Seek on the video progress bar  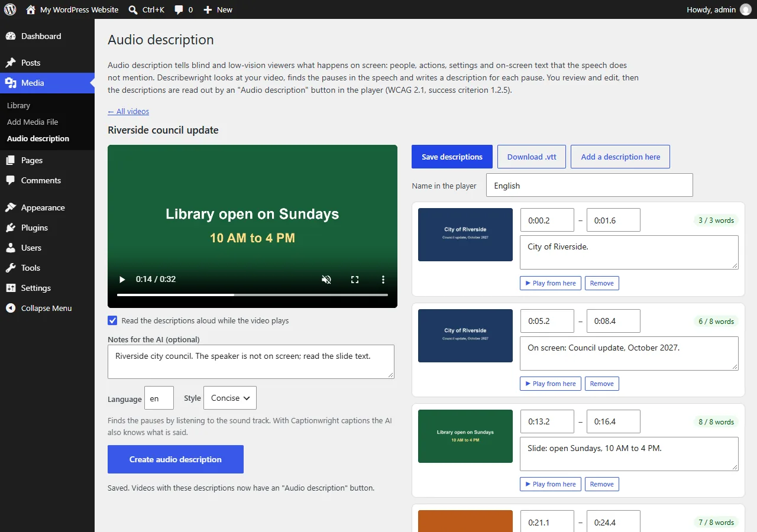tap(253, 294)
